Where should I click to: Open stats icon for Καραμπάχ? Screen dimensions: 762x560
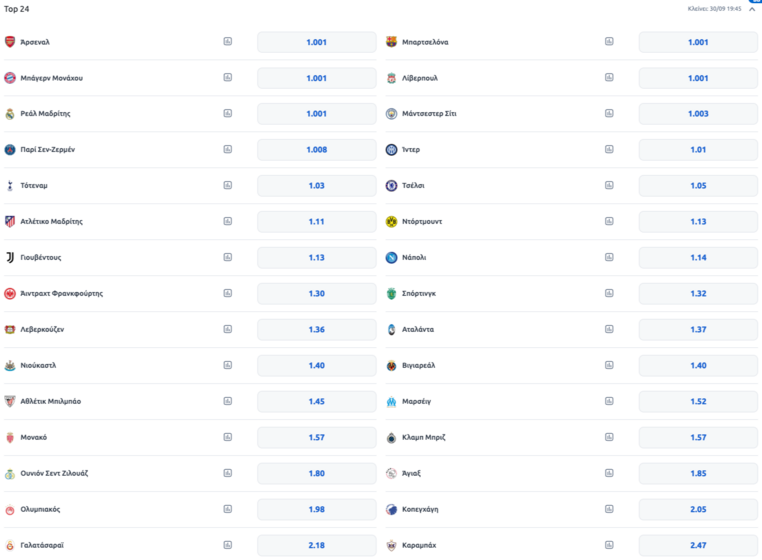click(609, 545)
